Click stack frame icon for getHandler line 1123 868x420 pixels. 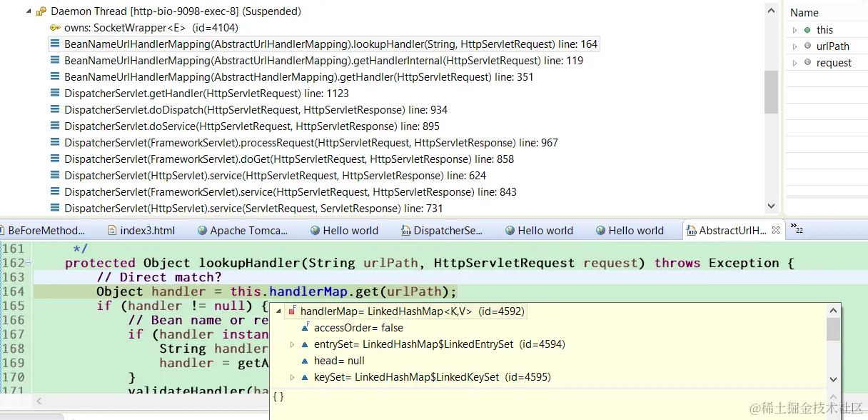coord(55,94)
